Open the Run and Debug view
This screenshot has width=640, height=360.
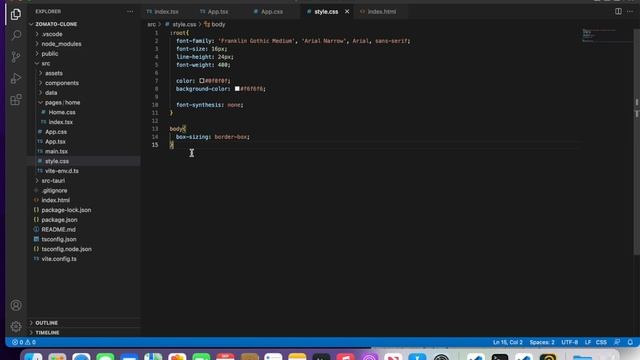[x=16, y=78]
